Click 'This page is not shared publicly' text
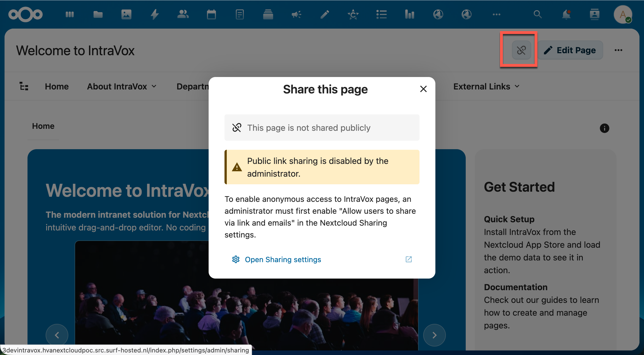This screenshot has height=355, width=644. coord(309,128)
